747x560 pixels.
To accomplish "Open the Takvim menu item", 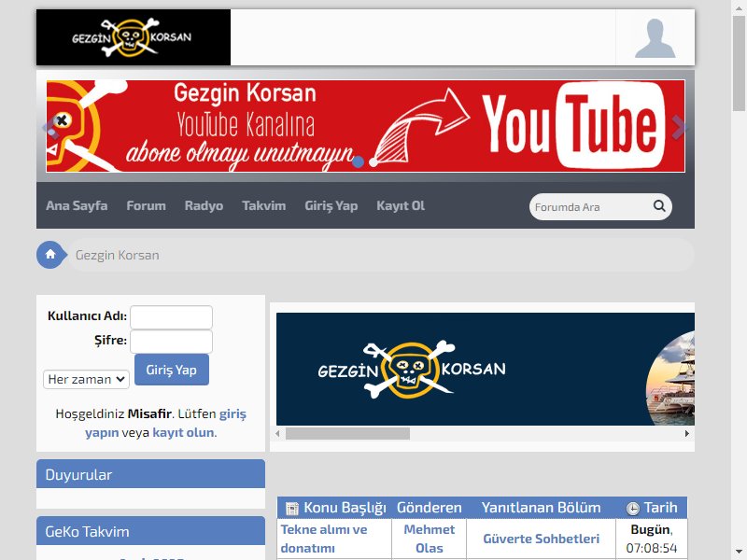I will [x=264, y=205].
